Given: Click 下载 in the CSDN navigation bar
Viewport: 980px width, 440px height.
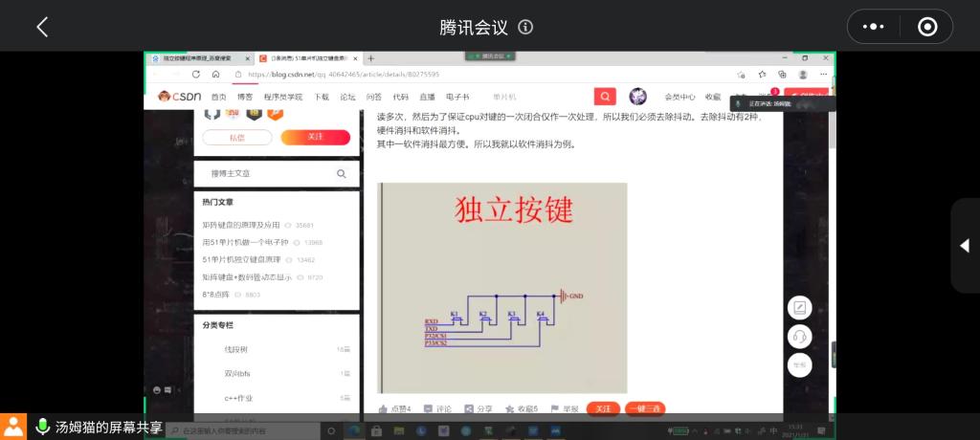Looking at the screenshot, I should click(322, 97).
